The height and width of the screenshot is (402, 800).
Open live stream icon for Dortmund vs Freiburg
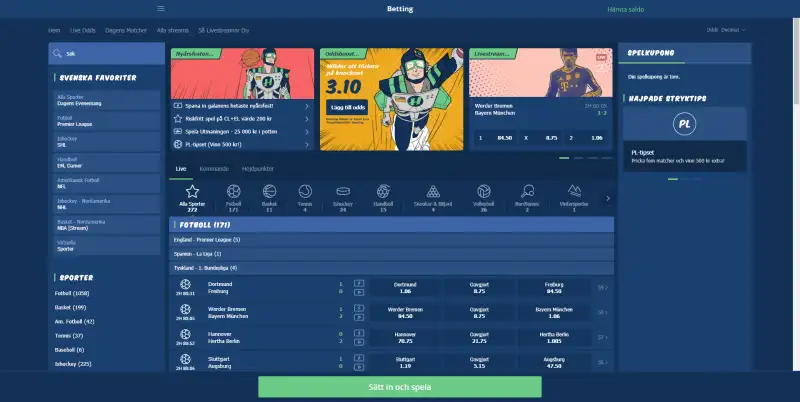[359, 292]
